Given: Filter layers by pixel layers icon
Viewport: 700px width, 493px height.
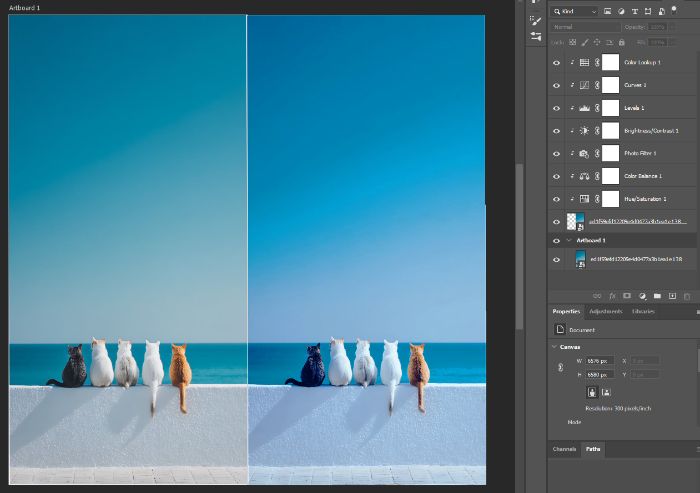Looking at the screenshot, I should pos(607,12).
